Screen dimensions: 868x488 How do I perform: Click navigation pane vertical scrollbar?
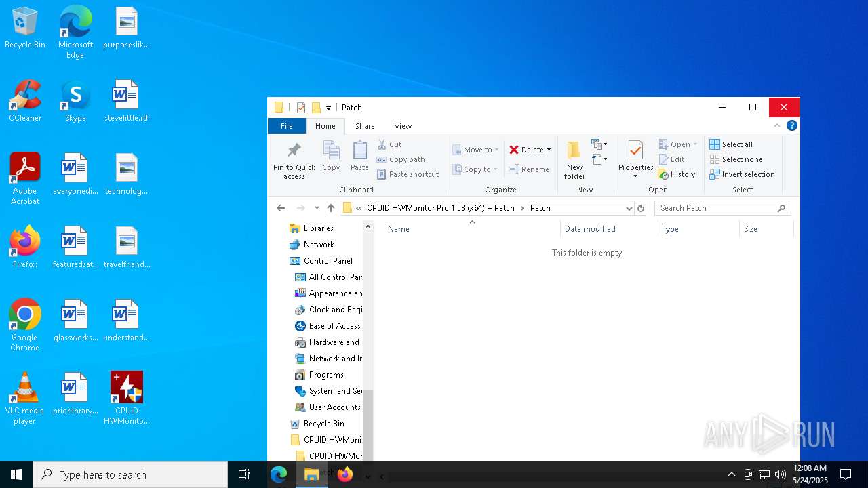[368, 426]
